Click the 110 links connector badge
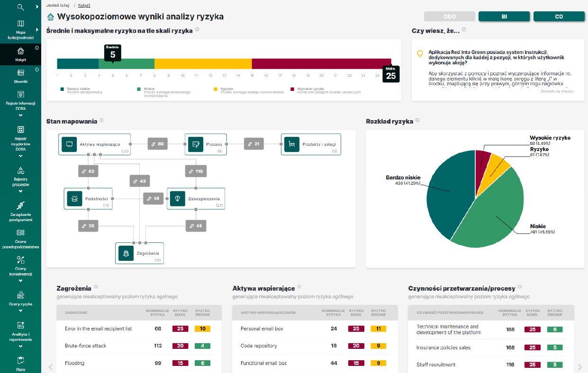Screen dimensions: 588x373 [194, 171]
